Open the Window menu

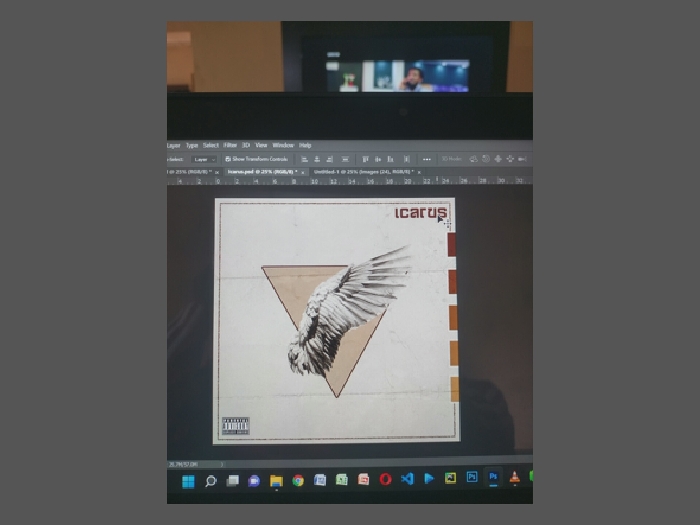click(x=283, y=146)
